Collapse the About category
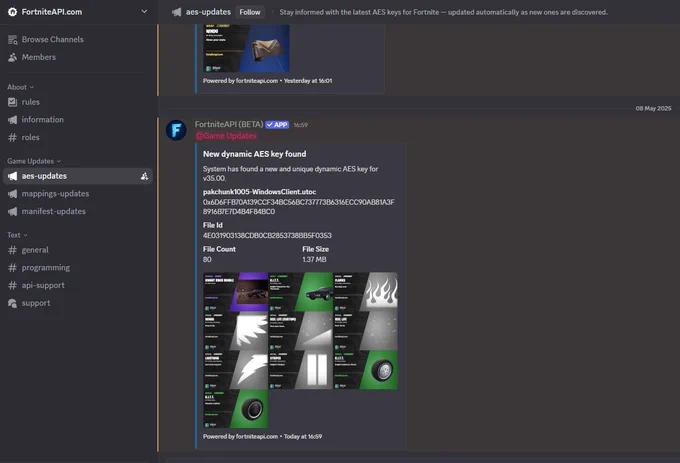The image size is (680, 463). [20, 87]
